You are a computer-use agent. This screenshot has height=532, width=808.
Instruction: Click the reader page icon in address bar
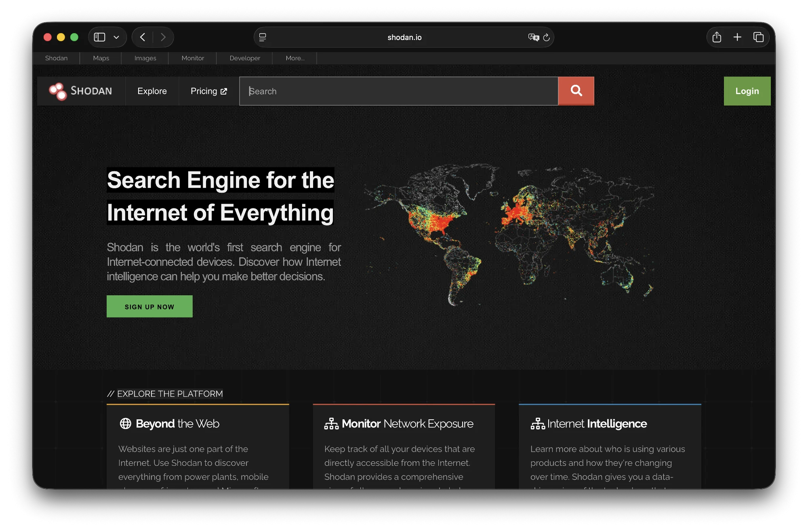[263, 37]
